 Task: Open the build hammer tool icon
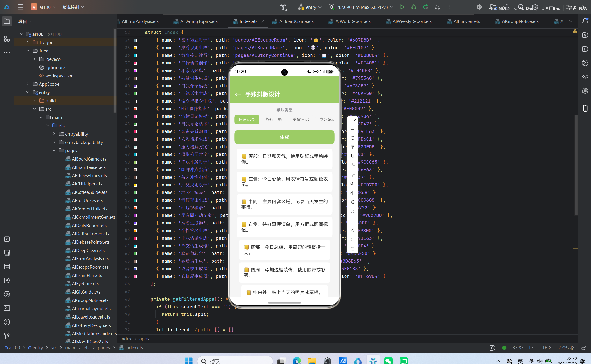[283, 7]
